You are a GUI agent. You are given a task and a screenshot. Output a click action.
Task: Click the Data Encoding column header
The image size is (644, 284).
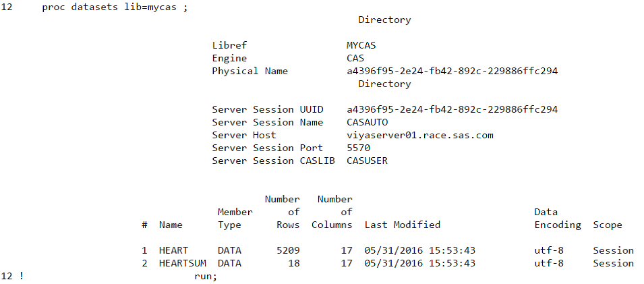pos(557,218)
